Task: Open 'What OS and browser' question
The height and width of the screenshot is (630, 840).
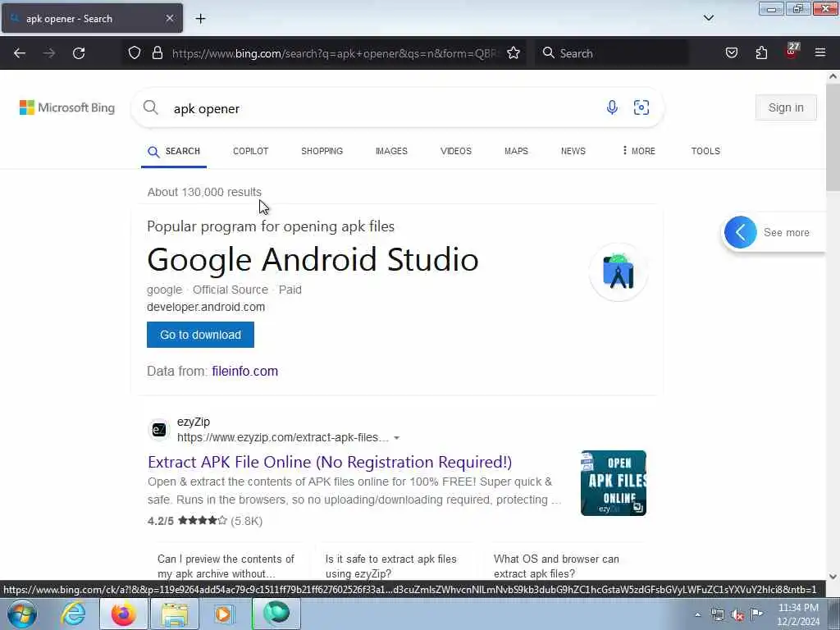Action: (556, 566)
